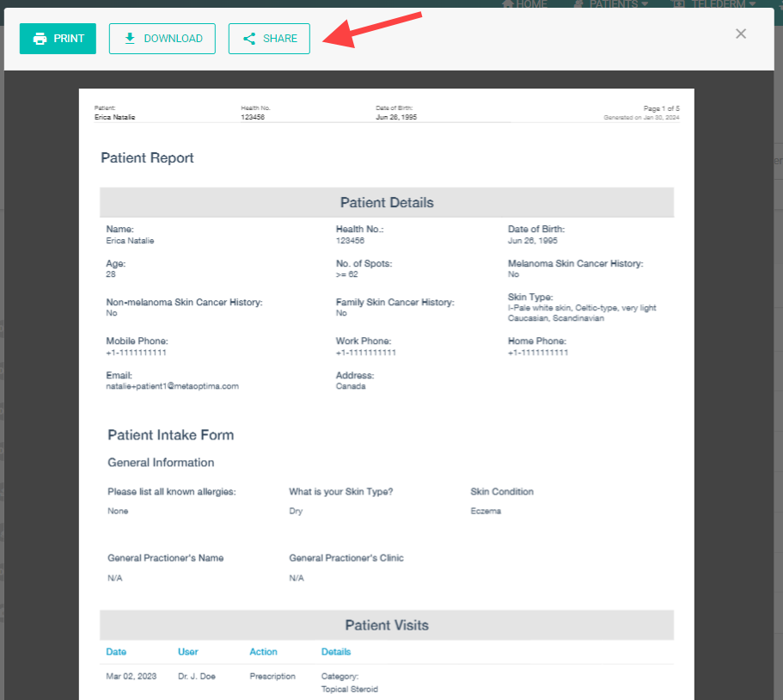Click the Generated on Jan 30, 2024 text

(x=641, y=118)
